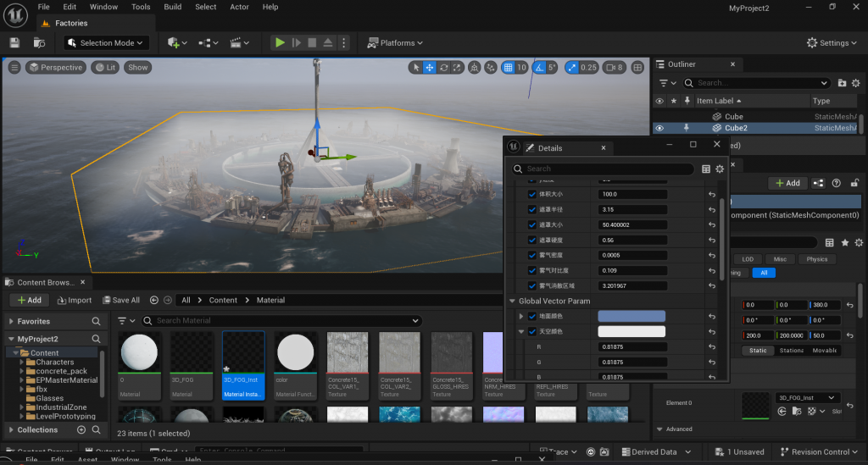Expand the 地面颜色 vector parameter
The height and width of the screenshot is (465, 868).
521,316
